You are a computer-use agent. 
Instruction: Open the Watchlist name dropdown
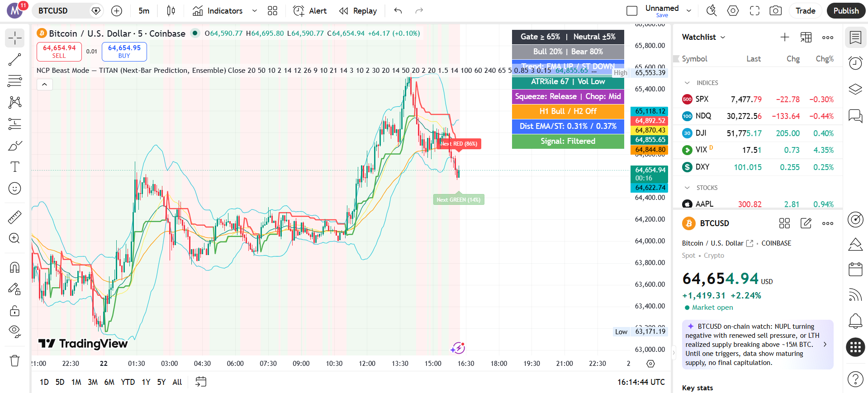coord(704,37)
